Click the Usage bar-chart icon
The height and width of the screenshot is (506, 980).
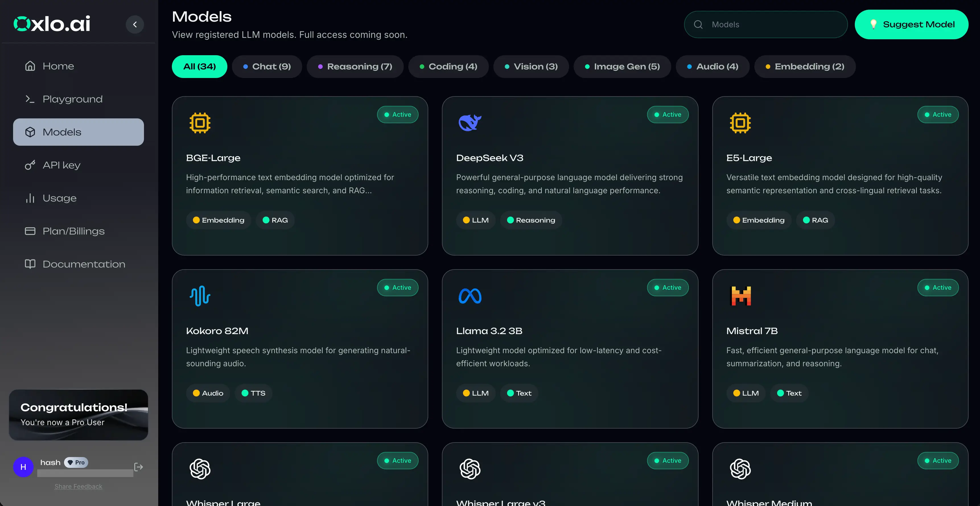coord(30,198)
